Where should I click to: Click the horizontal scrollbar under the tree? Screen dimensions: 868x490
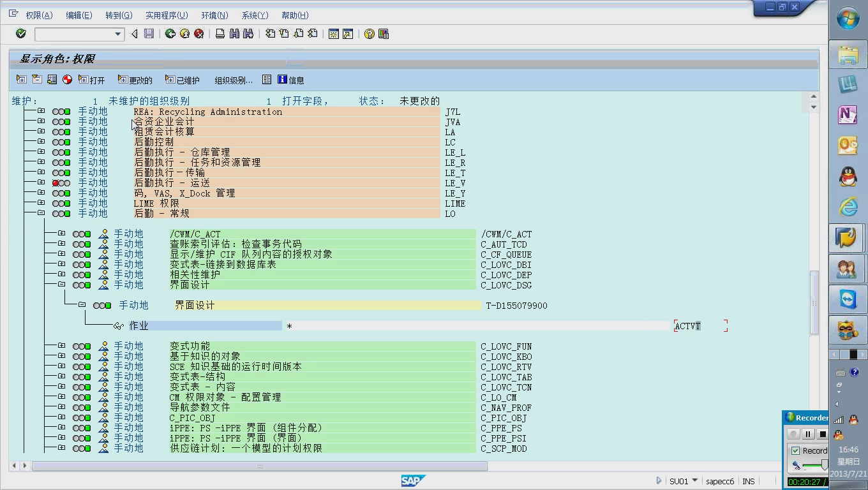[260, 466]
